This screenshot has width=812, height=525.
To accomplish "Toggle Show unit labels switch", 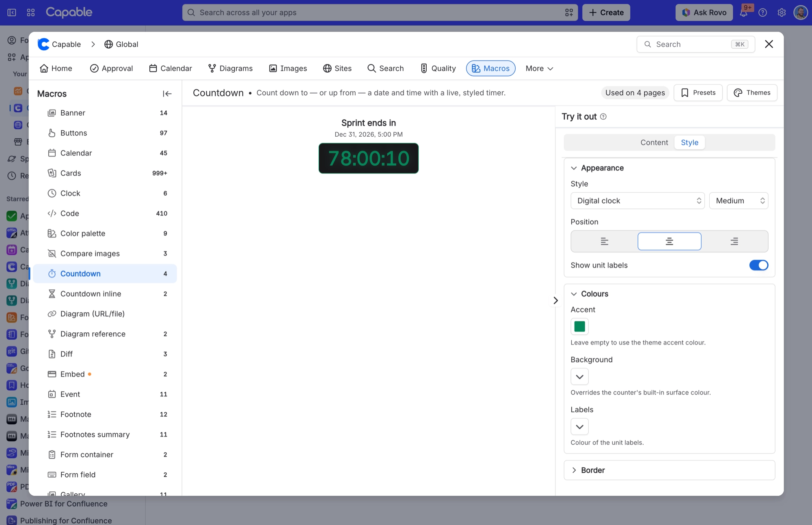I will pos(758,265).
